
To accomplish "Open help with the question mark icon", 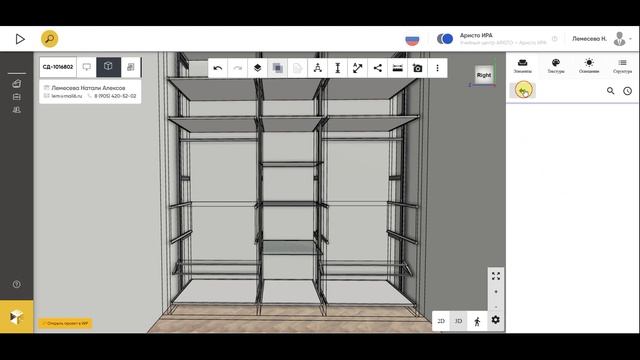I will point(16,284).
